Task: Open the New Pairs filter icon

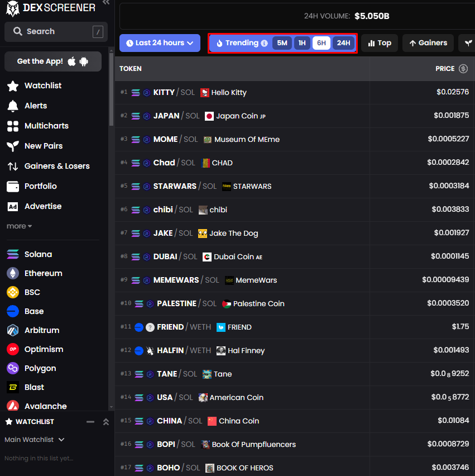Action: click(12, 146)
